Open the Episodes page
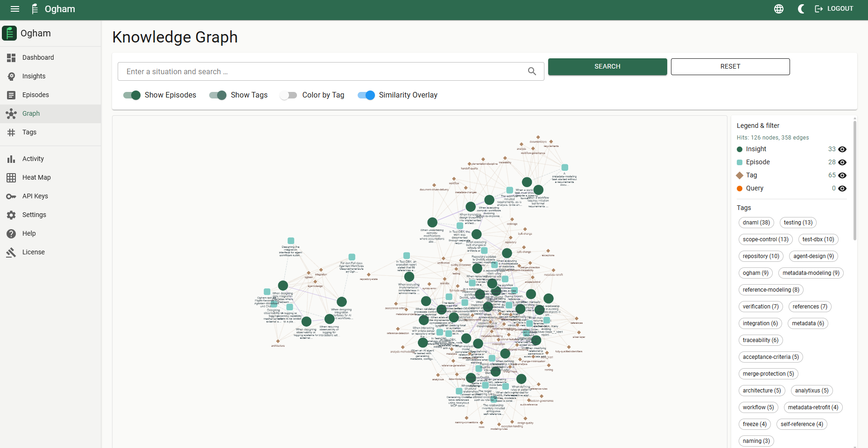 point(50,95)
